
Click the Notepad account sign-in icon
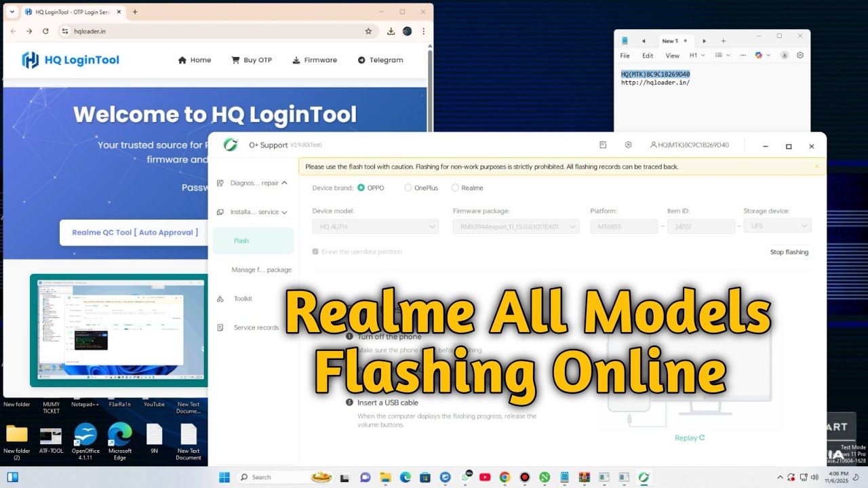[785, 56]
